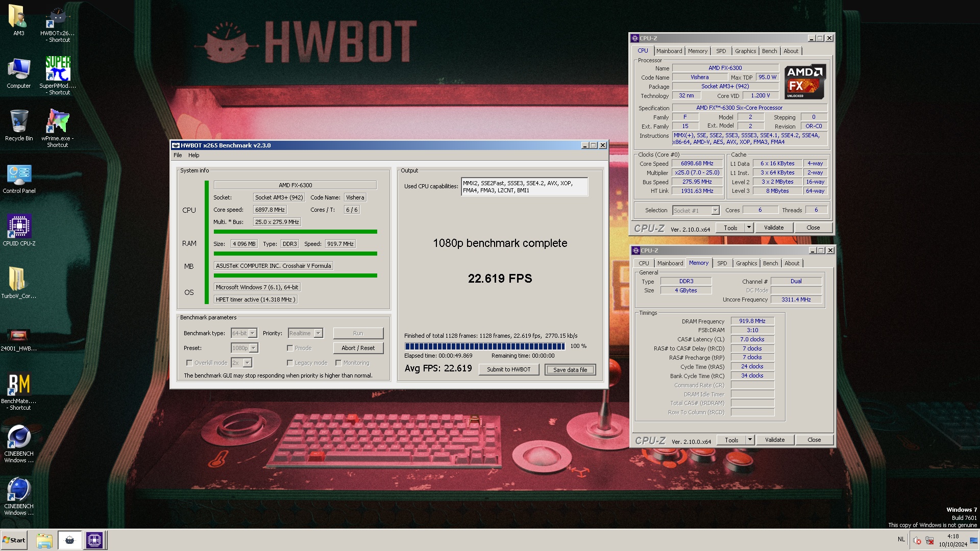
Task: Click the NL language indicator in taskbar
Action: pos(901,539)
